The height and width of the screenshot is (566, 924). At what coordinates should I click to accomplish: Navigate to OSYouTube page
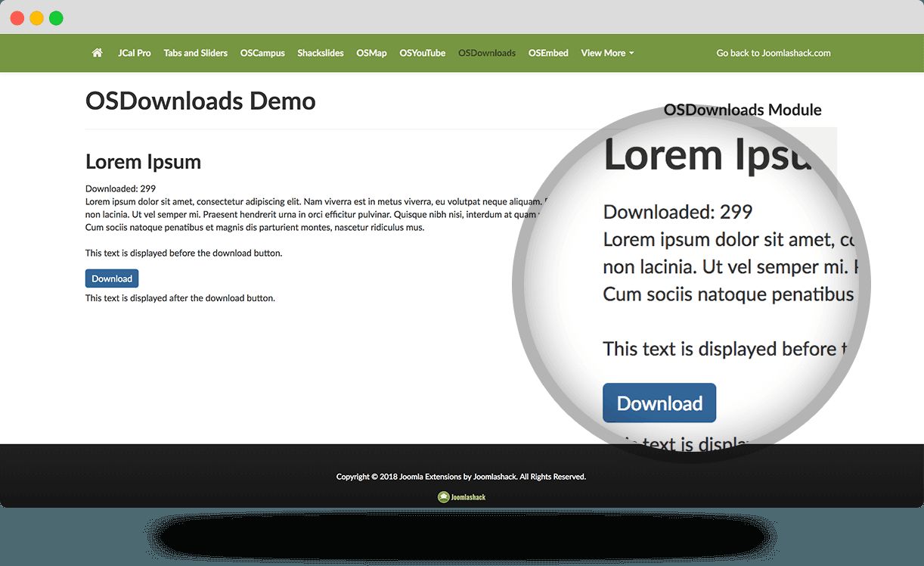pyautogui.click(x=423, y=53)
